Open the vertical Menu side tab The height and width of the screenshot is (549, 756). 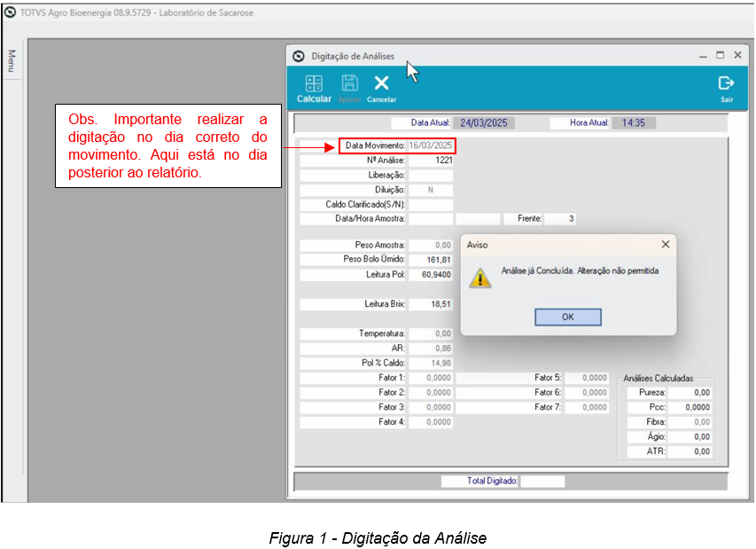tap(12, 61)
